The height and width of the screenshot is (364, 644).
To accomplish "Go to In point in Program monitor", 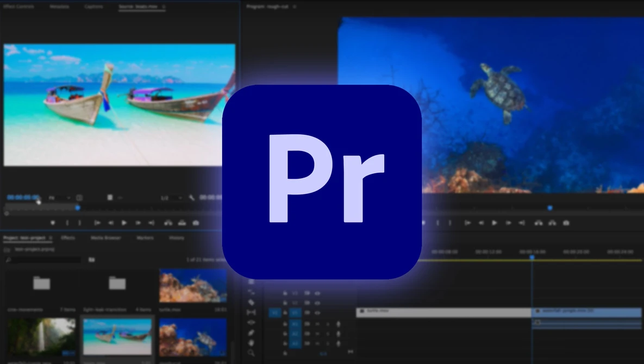I will click(x=467, y=223).
